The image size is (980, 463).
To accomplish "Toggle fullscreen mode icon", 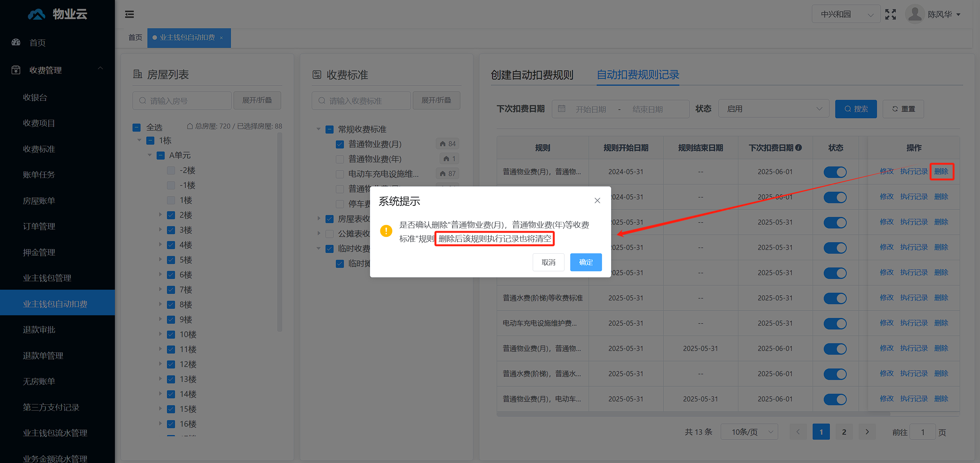I will pos(890,15).
